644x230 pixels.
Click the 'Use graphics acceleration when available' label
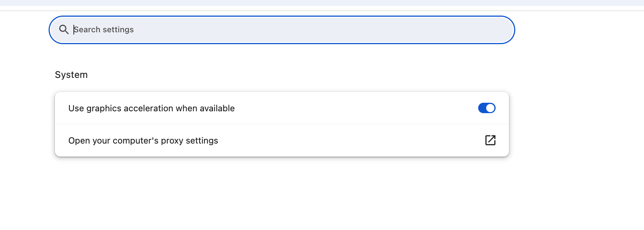pos(151,108)
